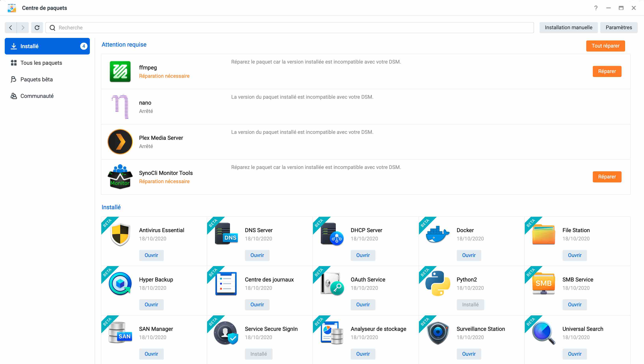Click Ouvrir for File Station
The height and width of the screenshot is (364, 644).
[574, 255]
